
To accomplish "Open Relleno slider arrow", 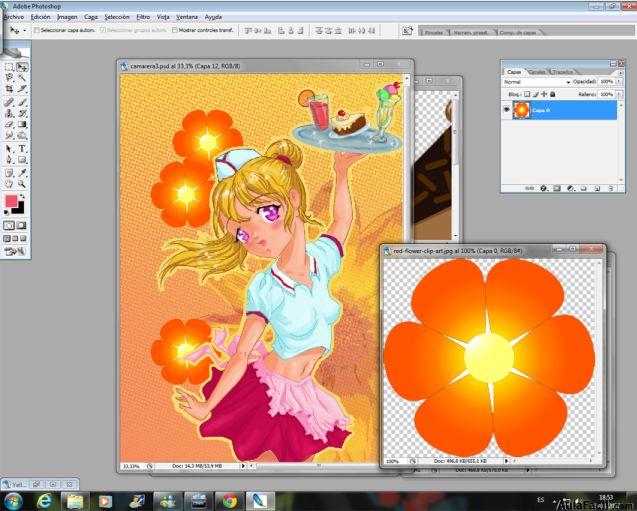I will point(619,94).
